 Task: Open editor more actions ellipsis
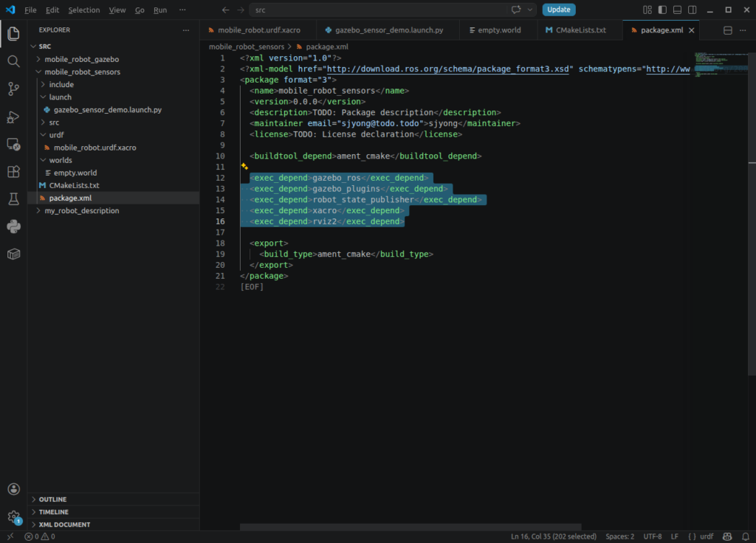(x=743, y=30)
